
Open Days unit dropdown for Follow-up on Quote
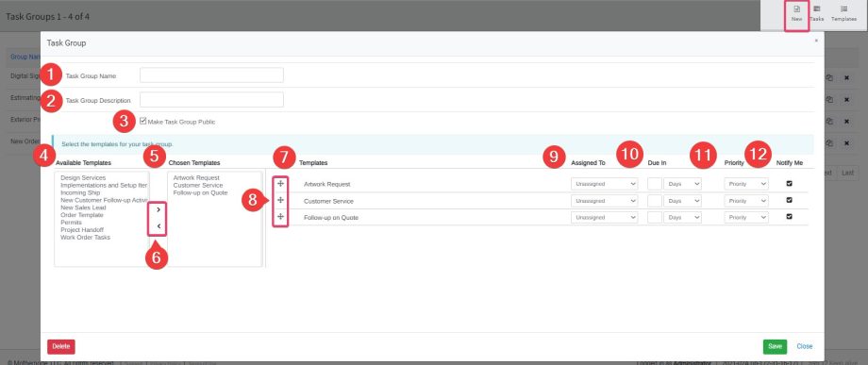click(x=682, y=217)
